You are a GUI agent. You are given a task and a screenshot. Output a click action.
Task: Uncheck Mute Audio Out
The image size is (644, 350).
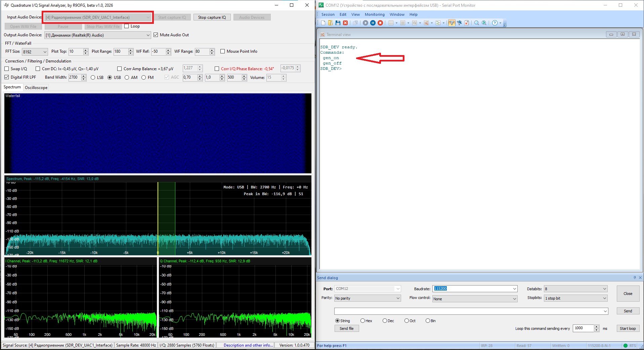(156, 35)
